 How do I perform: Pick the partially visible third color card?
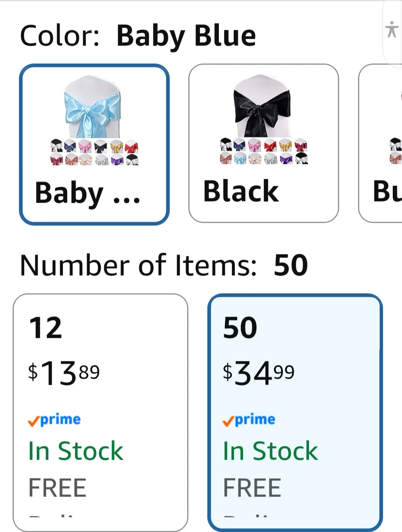(x=380, y=143)
